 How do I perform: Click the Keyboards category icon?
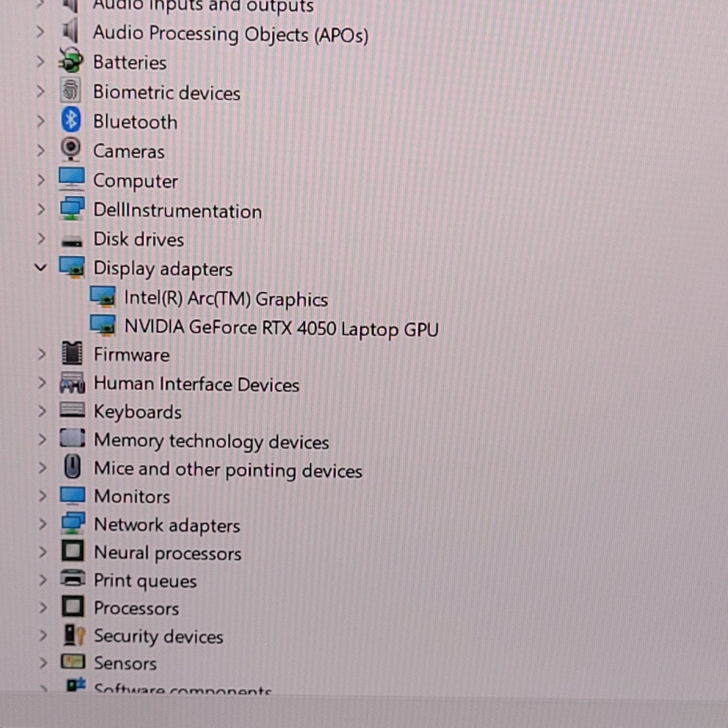pyautogui.click(x=72, y=410)
